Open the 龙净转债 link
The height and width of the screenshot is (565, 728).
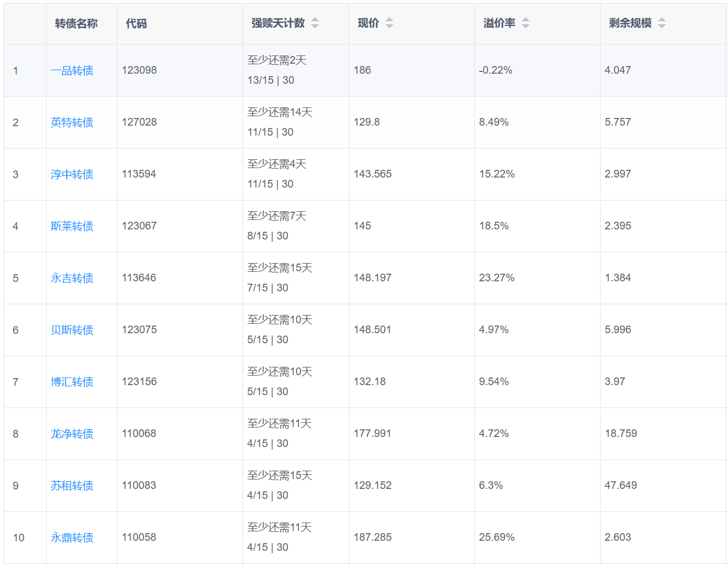72,434
